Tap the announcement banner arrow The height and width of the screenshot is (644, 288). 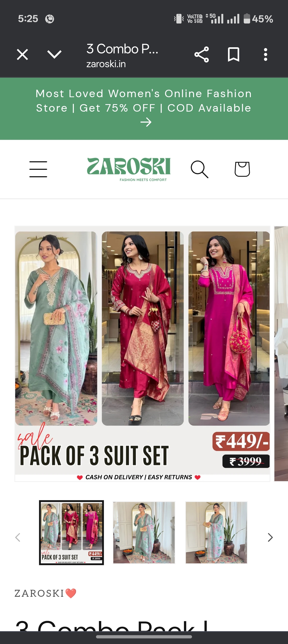[x=146, y=123]
